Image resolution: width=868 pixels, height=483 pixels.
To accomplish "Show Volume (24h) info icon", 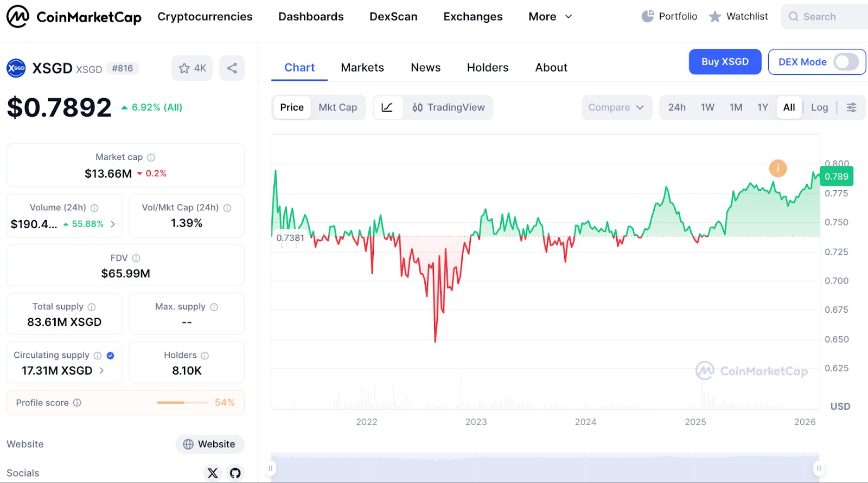I will tap(94, 208).
